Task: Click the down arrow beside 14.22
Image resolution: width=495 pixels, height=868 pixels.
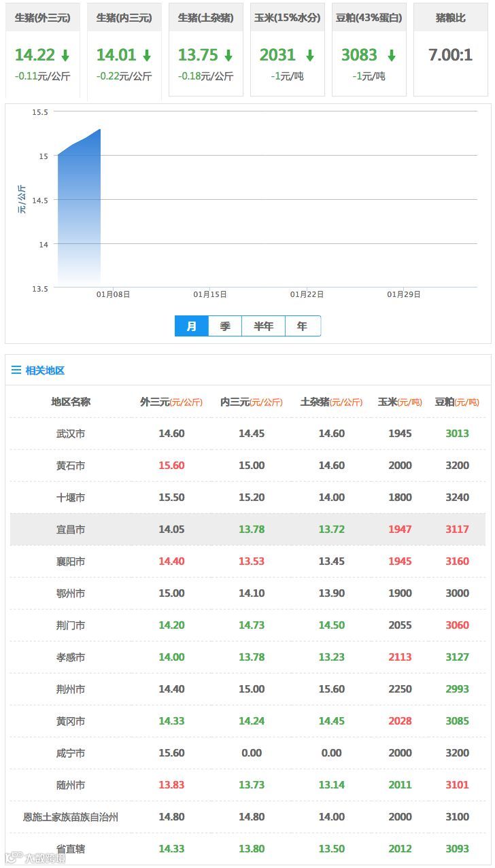Action: tap(65, 55)
